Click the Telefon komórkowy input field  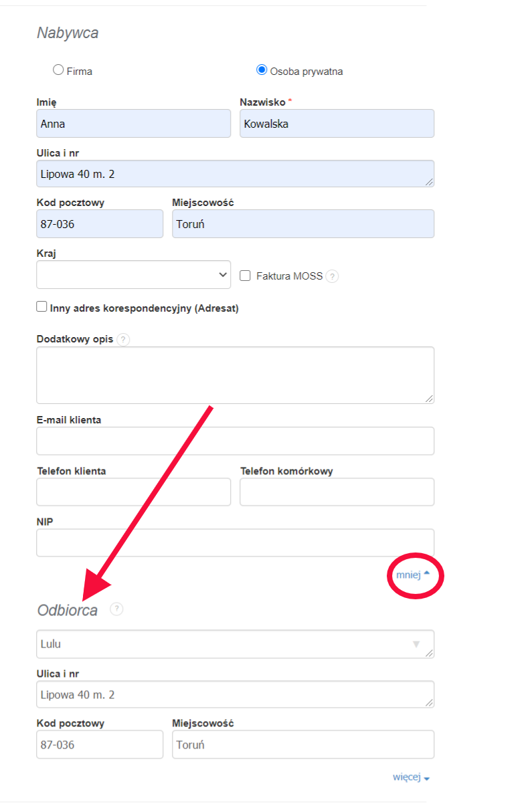pos(337,492)
